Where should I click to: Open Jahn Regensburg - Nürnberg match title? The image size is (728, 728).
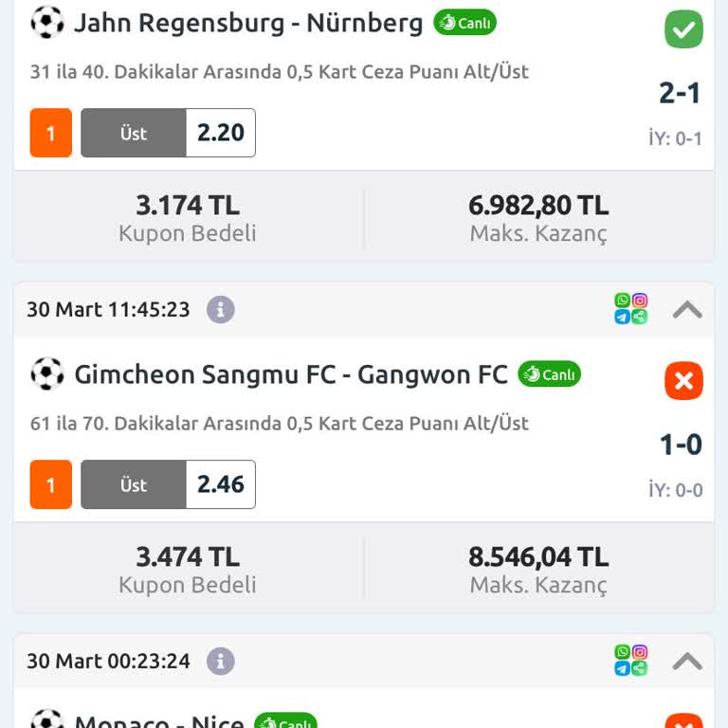tap(248, 23)
